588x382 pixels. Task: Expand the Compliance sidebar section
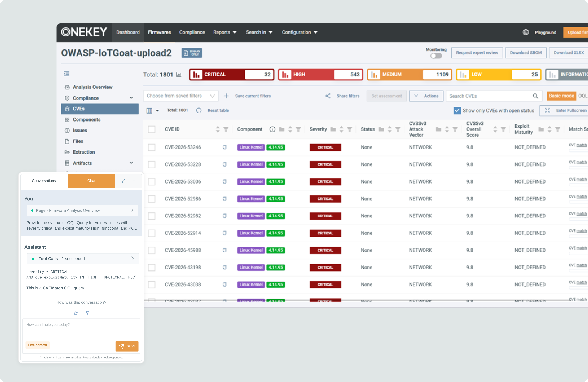131,98
